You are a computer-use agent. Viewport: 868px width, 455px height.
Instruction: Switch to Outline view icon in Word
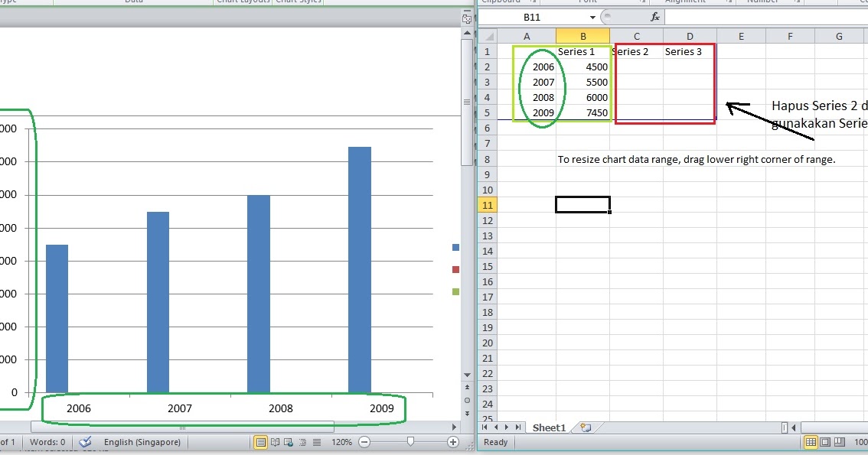coord(303,442)
